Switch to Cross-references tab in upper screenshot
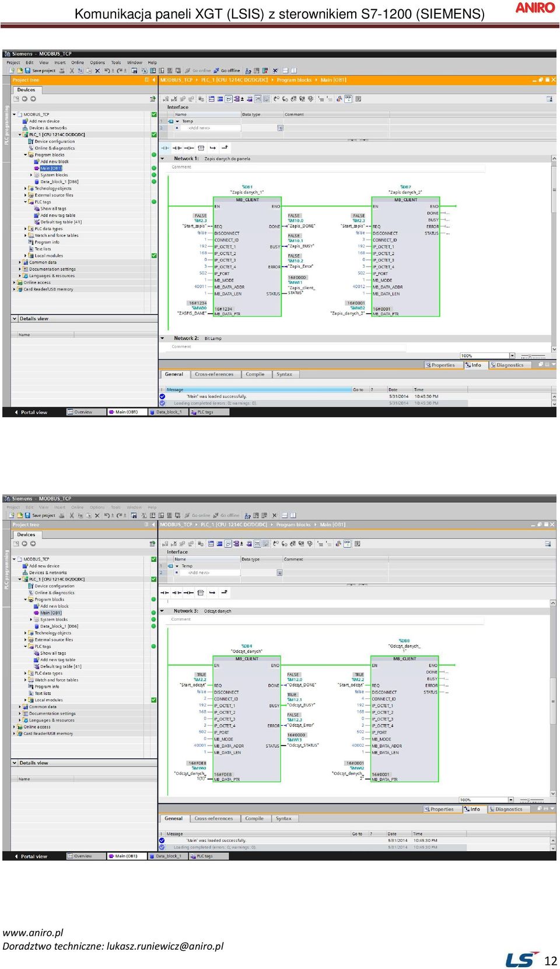 click(x=214, y=375)
